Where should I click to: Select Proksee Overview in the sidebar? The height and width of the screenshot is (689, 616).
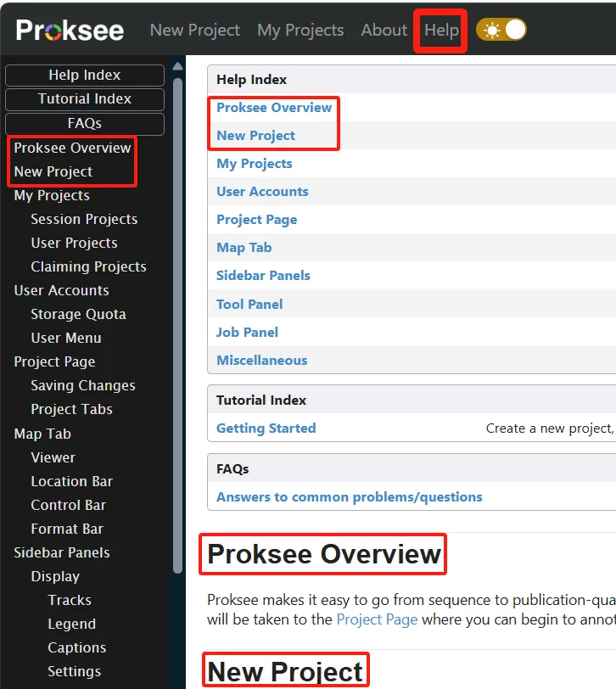[72, 148]
